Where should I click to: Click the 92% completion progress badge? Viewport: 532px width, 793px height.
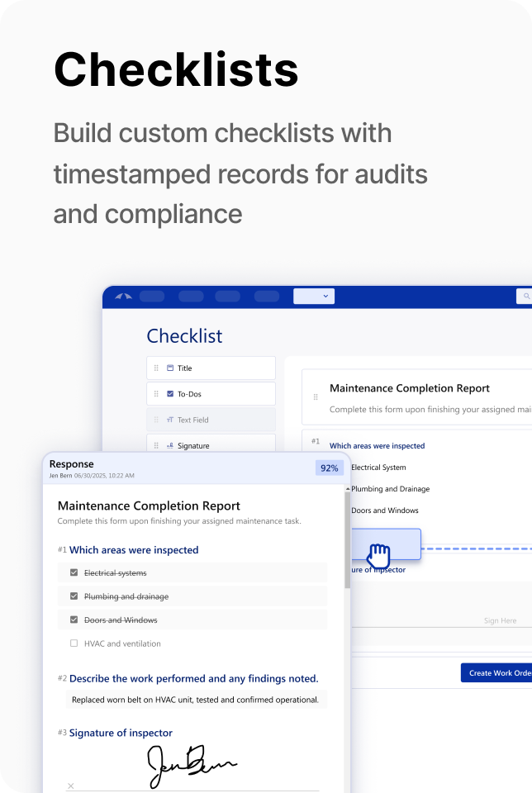click(x=329, y=468)
